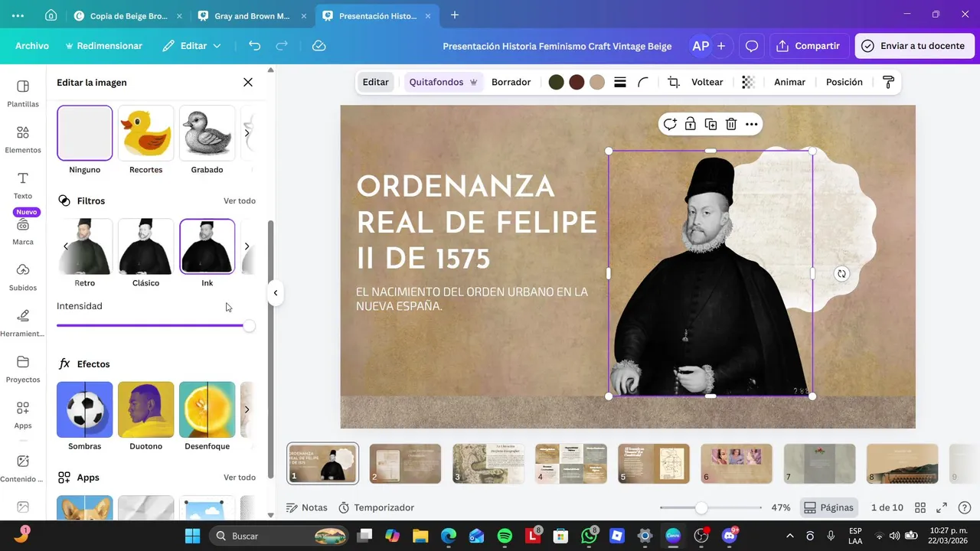Image resolution: width=980 pixels, height=551 pixels.
Task: Click Enviar a tu docente
Action: click(914, 46)
